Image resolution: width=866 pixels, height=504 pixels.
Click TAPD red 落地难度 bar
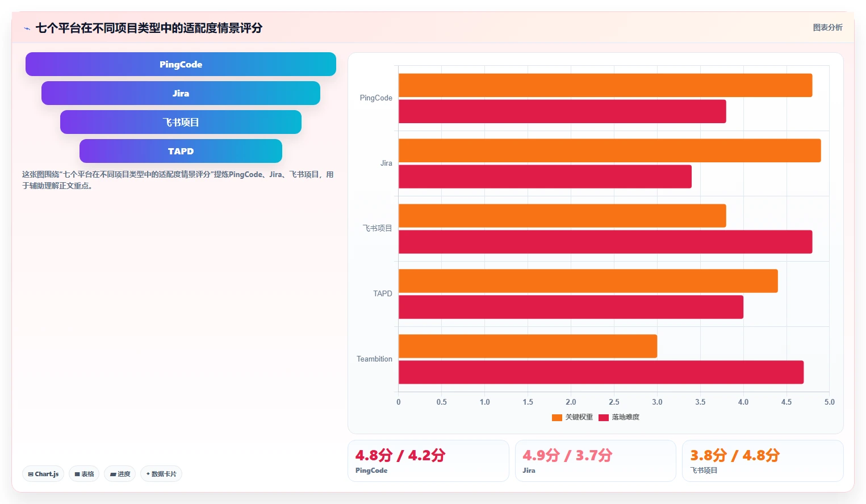pos(571,307)
